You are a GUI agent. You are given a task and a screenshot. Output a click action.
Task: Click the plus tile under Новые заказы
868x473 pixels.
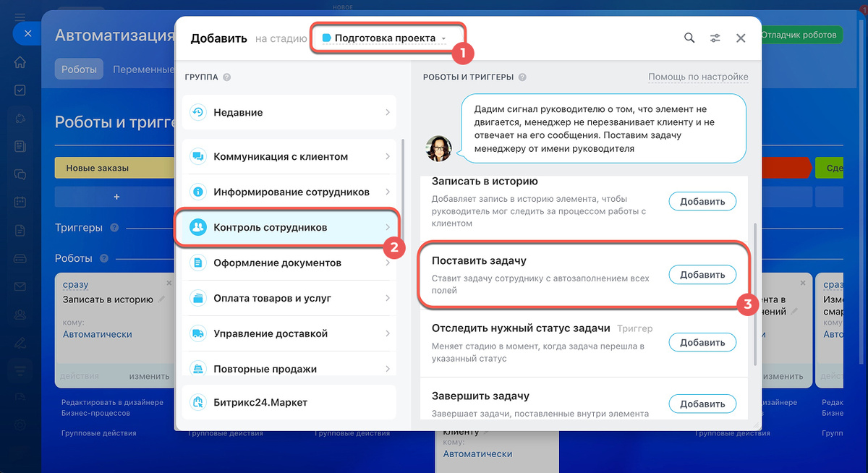click(x=116, y=196)
